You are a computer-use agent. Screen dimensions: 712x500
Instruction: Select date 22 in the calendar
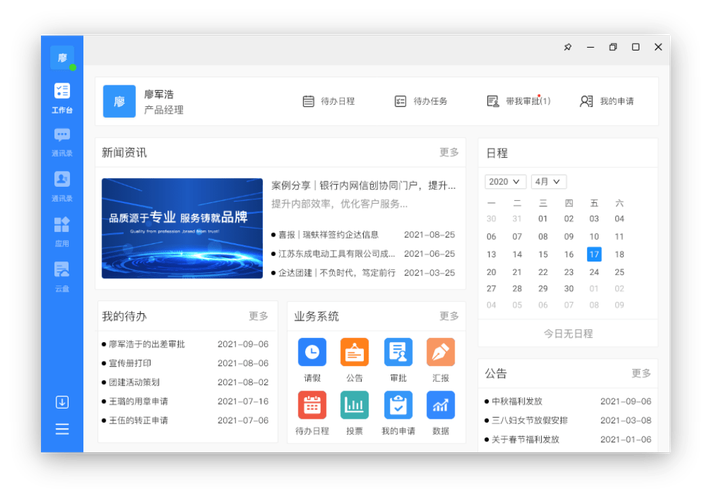543,272
